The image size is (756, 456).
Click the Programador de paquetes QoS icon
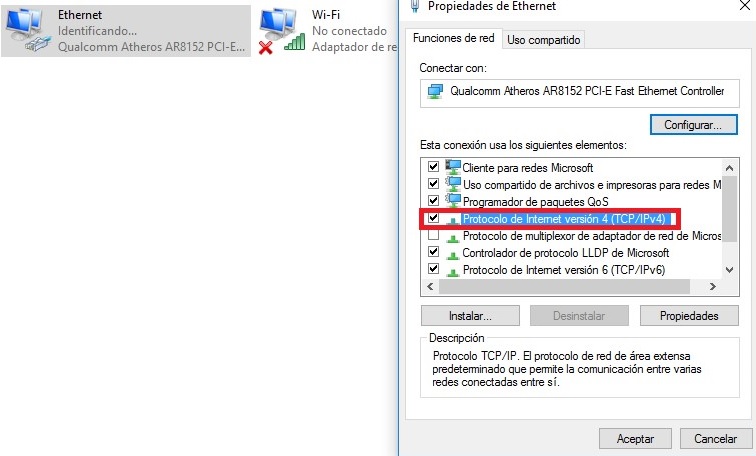(453, 201)
